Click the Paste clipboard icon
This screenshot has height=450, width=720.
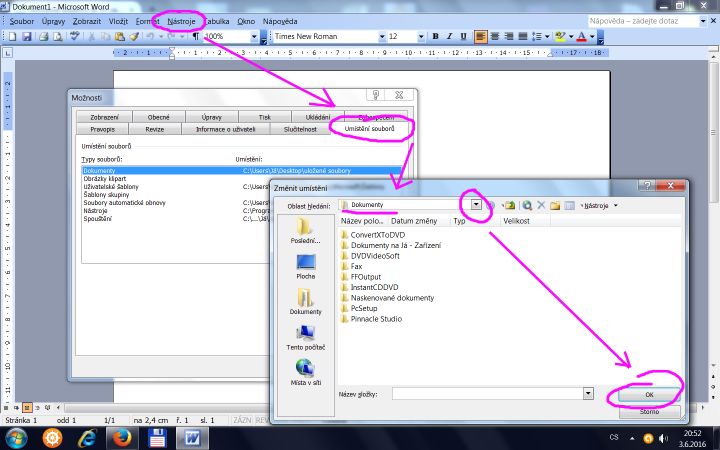click(x=120, y=36)
